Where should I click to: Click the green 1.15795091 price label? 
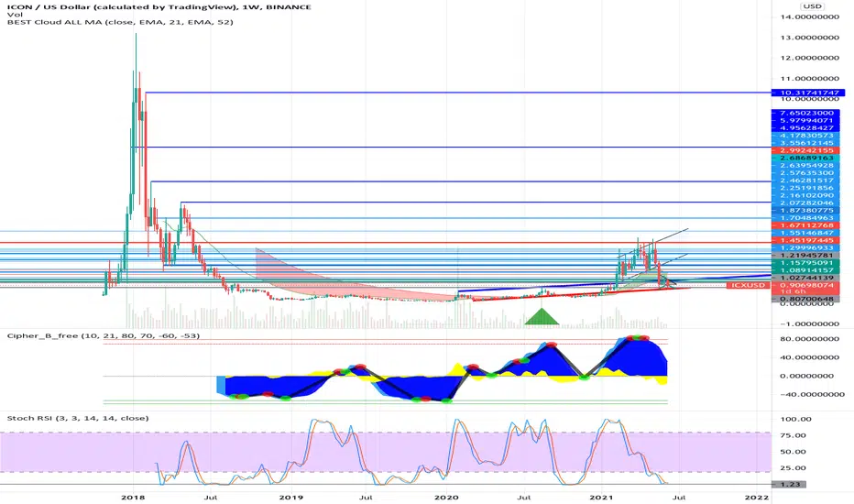point(805,263)
